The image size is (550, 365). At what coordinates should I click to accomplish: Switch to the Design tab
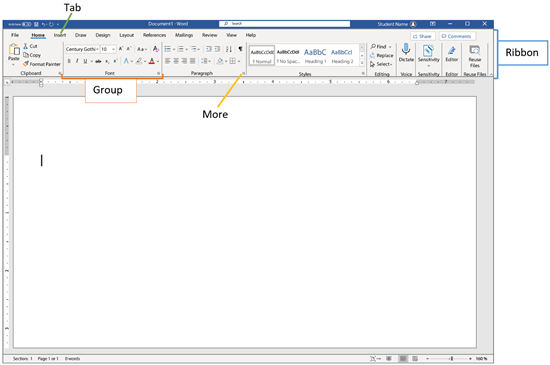coord(103,35)
